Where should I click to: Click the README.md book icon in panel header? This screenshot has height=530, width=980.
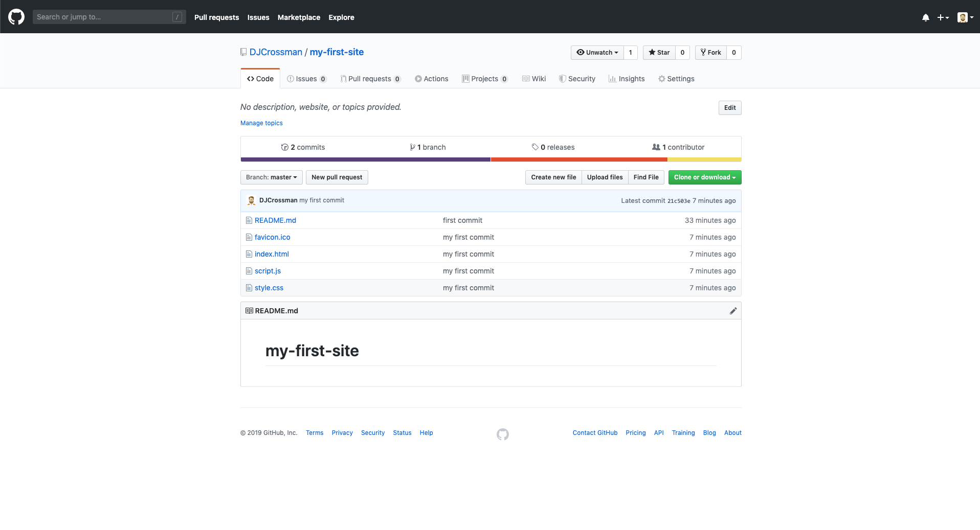coord(249,311)
